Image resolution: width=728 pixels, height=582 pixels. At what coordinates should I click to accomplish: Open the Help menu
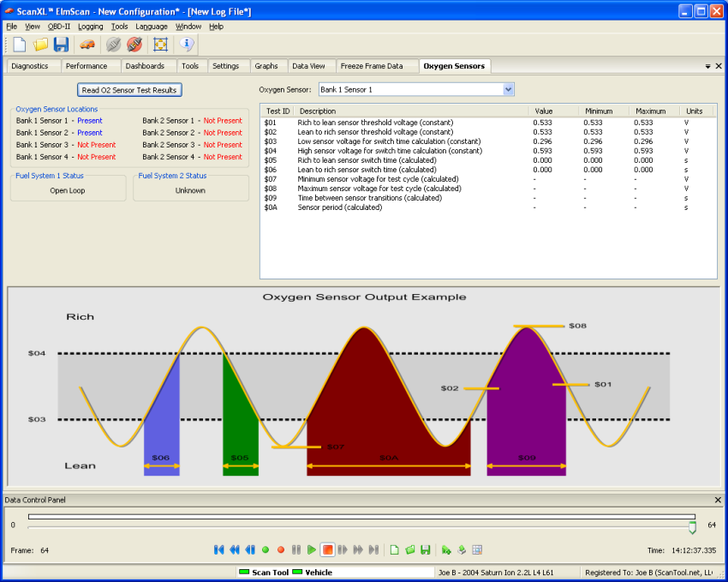[217, 27]
